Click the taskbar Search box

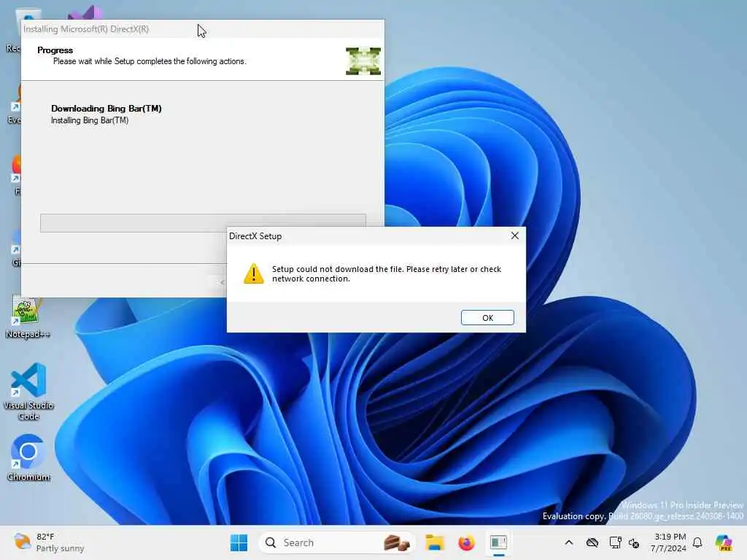coord(336,542)
